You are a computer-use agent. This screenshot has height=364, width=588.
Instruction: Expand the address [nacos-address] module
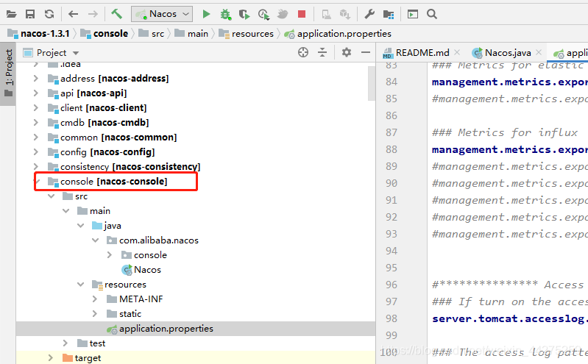pos(35,79)
